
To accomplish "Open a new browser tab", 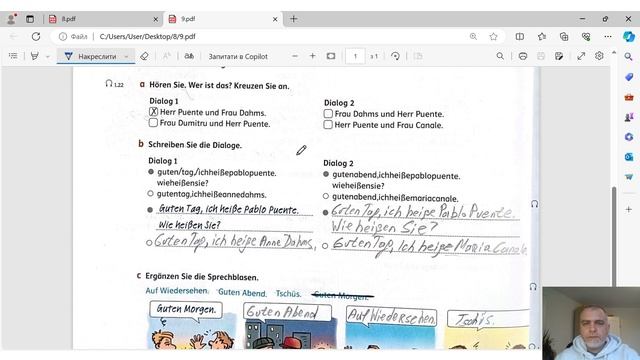I will (293, 19).
